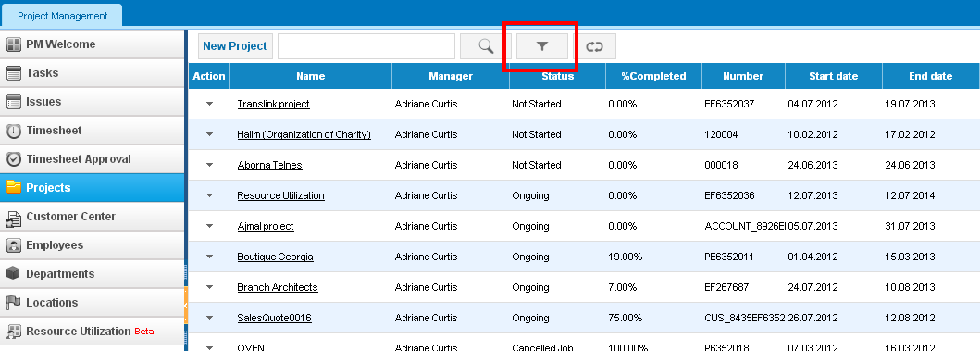Open PM Welcome in the sidebar
Screen dimensions: 980x351
[92, 44]
